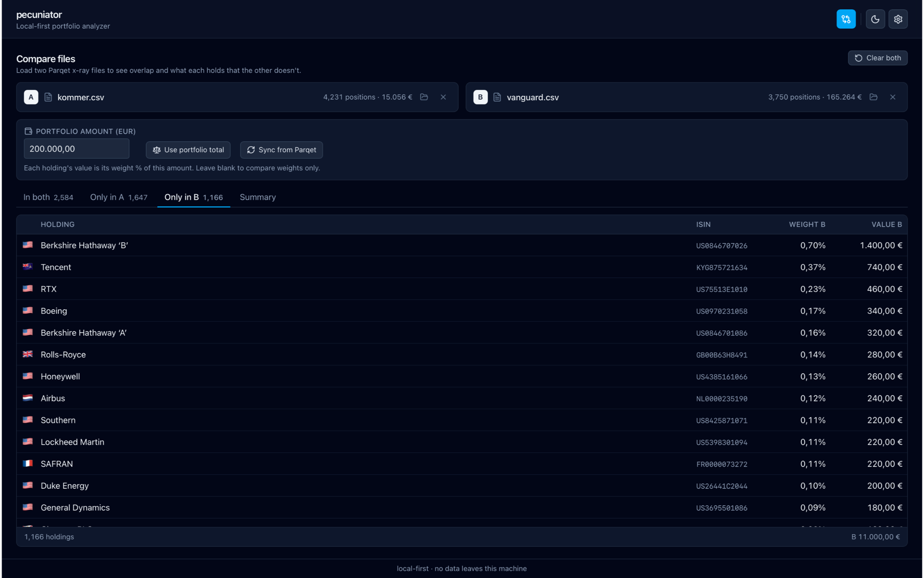Click the RTX holding name

(49, 289)
